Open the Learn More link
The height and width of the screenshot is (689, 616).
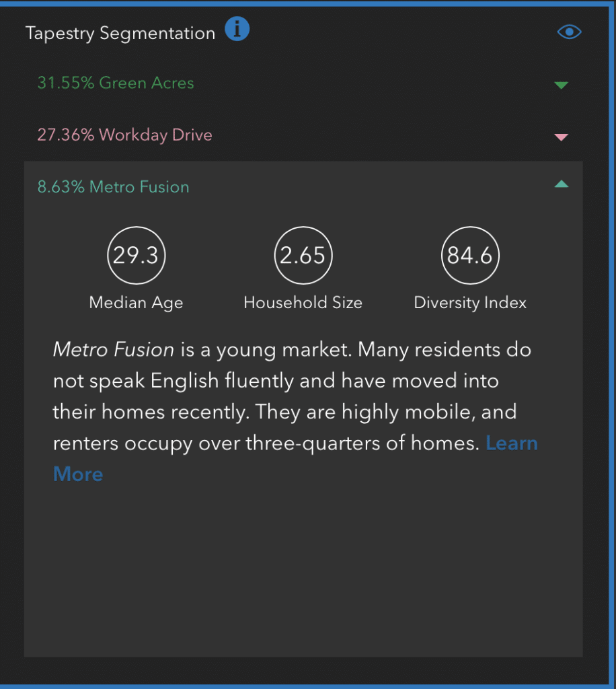point(512,443)
